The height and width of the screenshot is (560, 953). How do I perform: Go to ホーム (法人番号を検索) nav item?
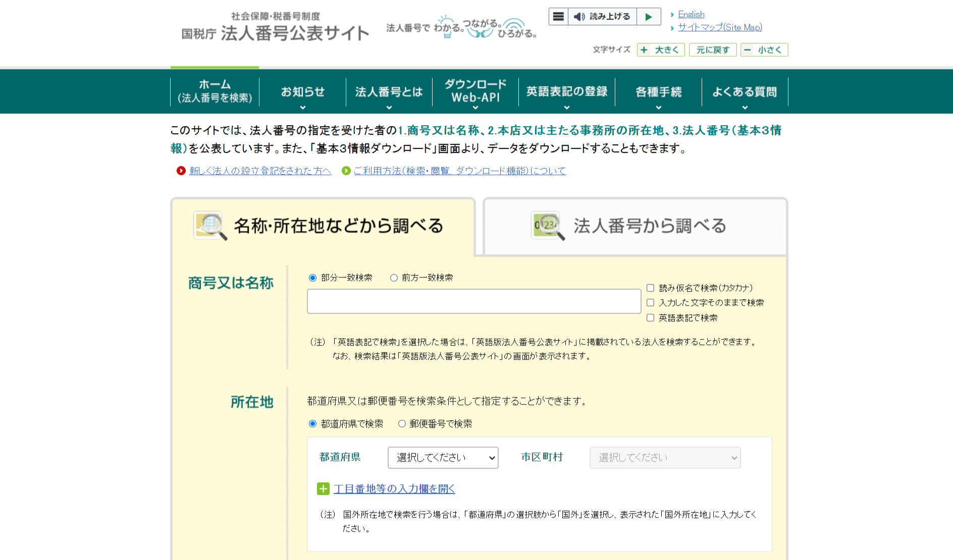point(215,91)
